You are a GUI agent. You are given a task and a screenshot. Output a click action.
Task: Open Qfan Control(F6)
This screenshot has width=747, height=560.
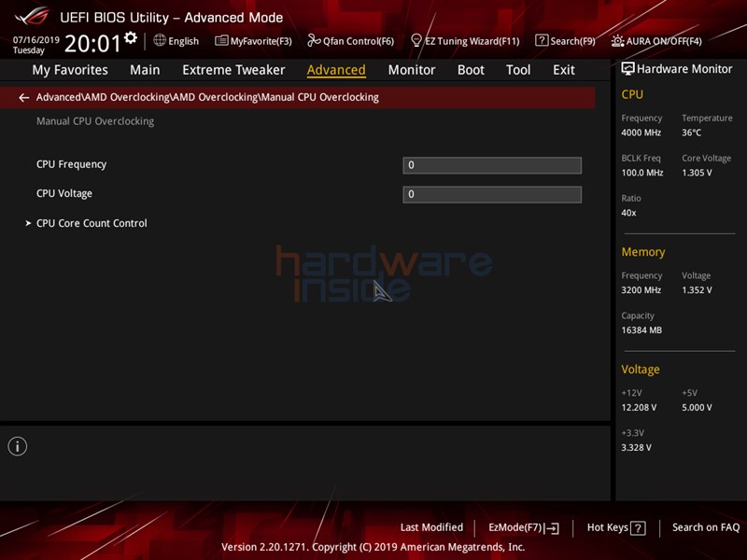point(351,41)
